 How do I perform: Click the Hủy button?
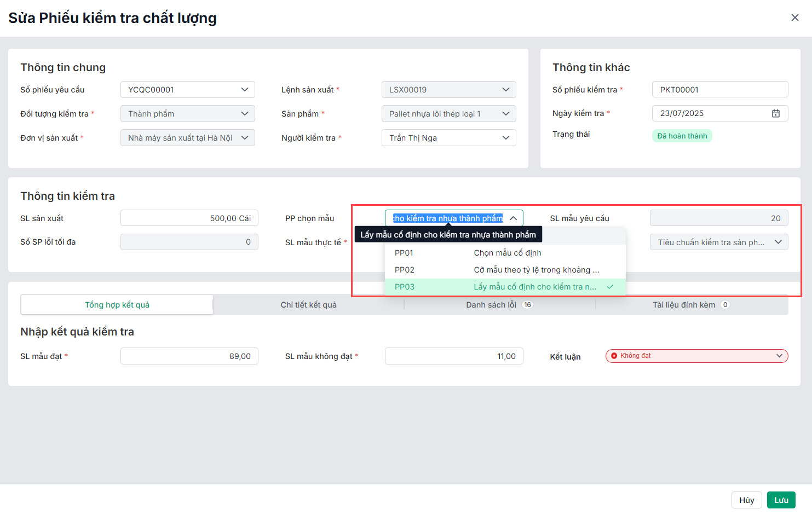click(746, 500)
